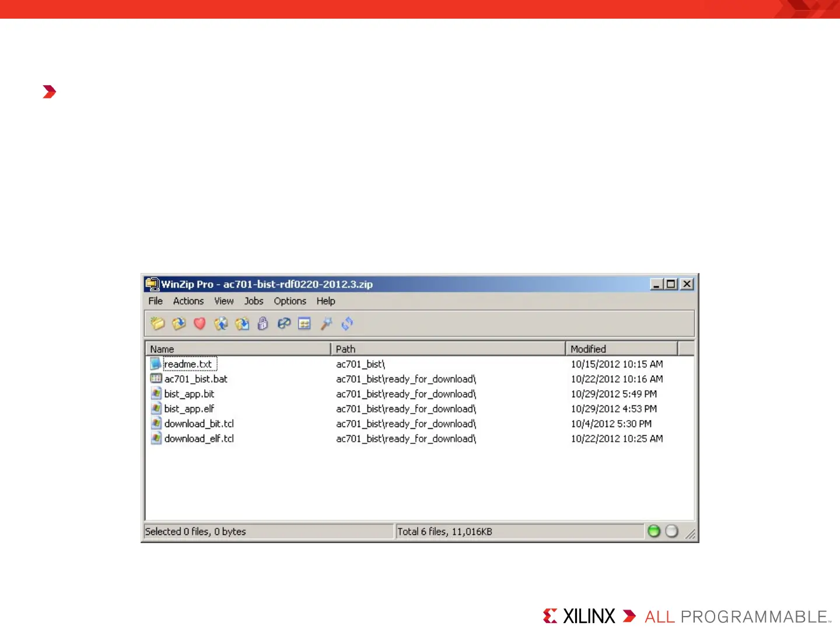This screenshot has height=630, width=840.
Task: Select the bist_app.elf file name
Action: [x=189, y=408]
